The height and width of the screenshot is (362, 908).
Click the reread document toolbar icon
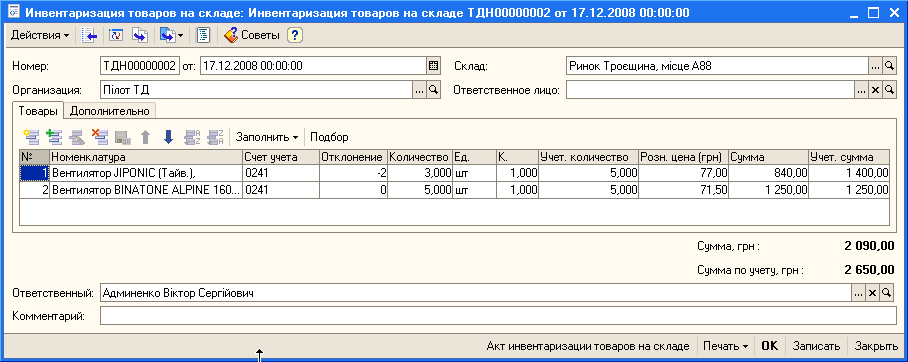tap(116, 35)
